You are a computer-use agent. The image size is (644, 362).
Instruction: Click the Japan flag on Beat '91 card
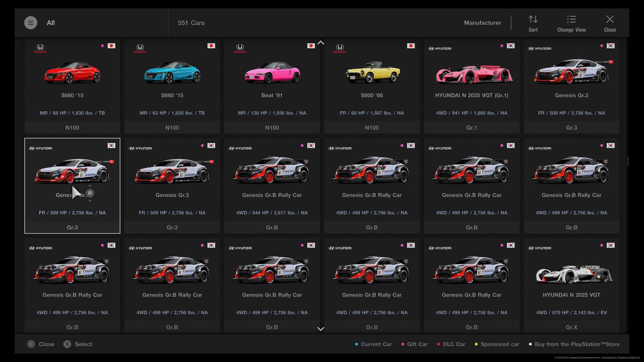[x=311, y=46]
